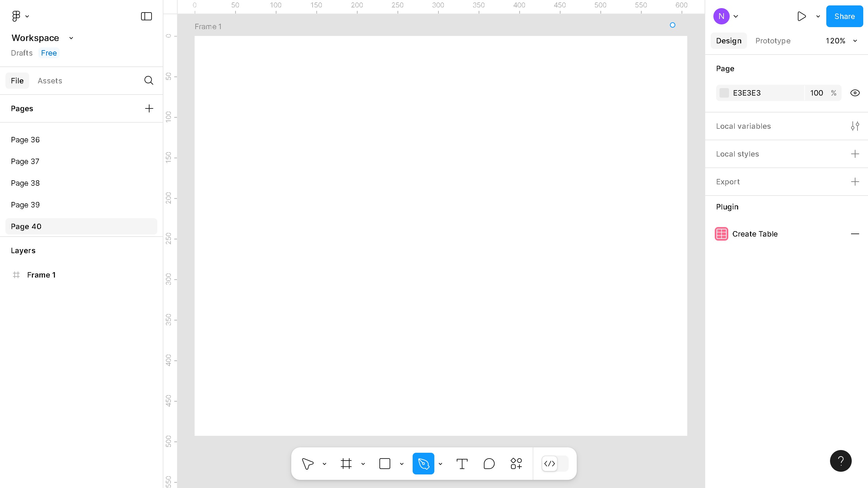The height and width of the screenshot is (488, 868).
Task: Select the Text tool
Action: coord(462,464)
